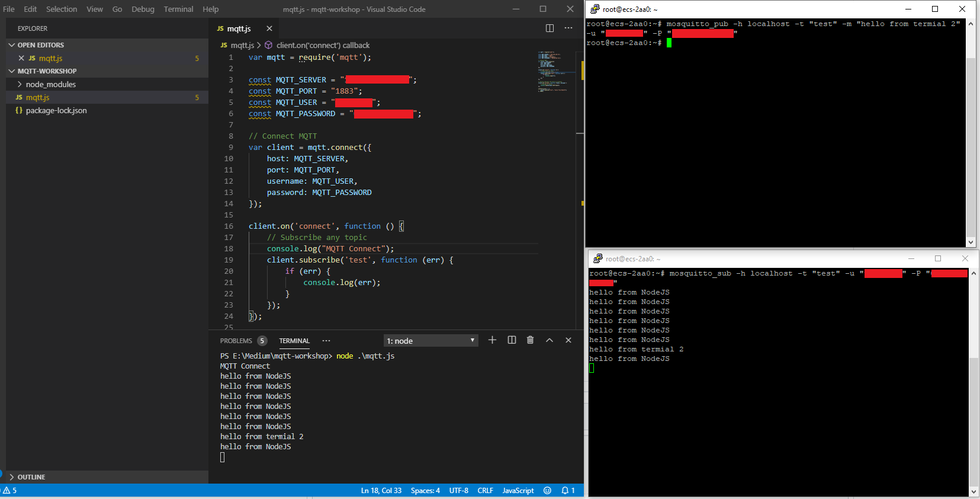Open notifications bell in status bar

(x=568, y=491)
